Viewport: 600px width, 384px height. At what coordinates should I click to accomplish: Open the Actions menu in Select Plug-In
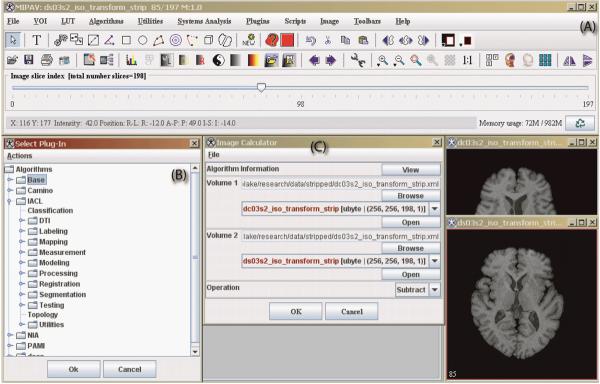point(20,156)
